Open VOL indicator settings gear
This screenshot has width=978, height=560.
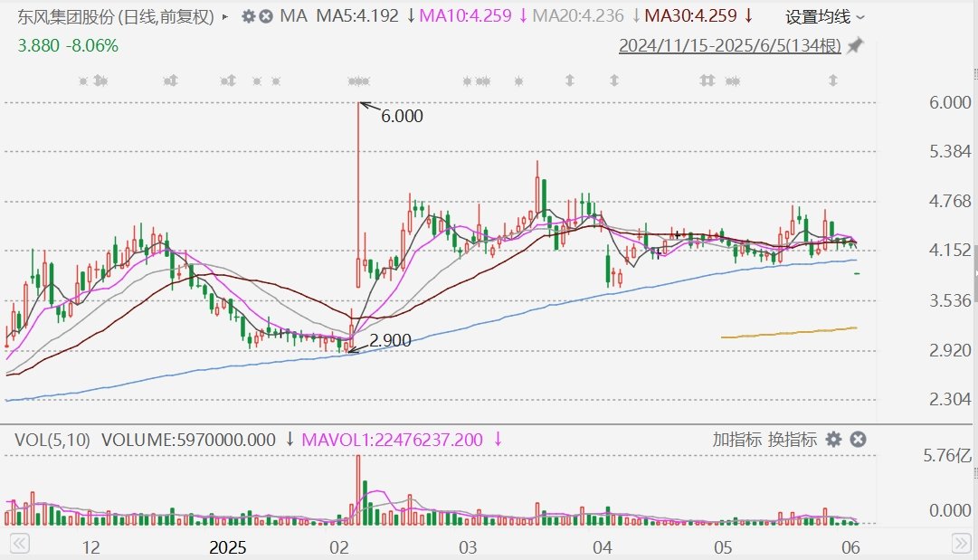pos(833,440)
